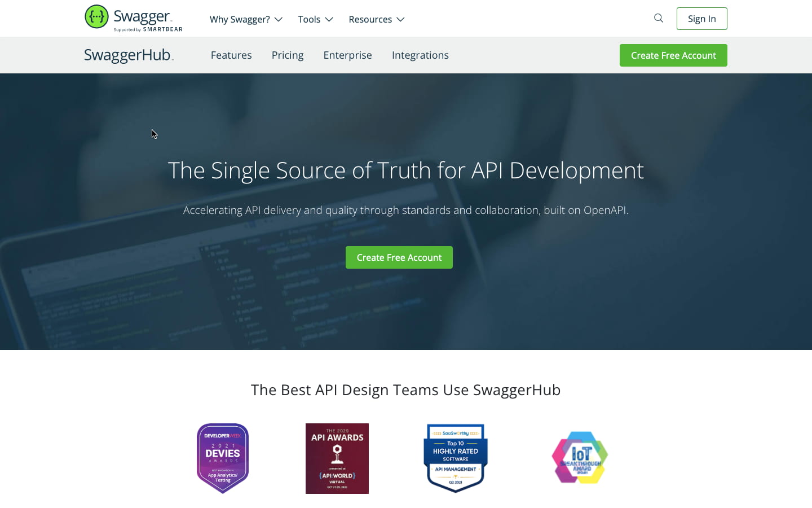Expand the Tools dropdown menu
This screenshot has width=812, height=508.
point(316,19)
